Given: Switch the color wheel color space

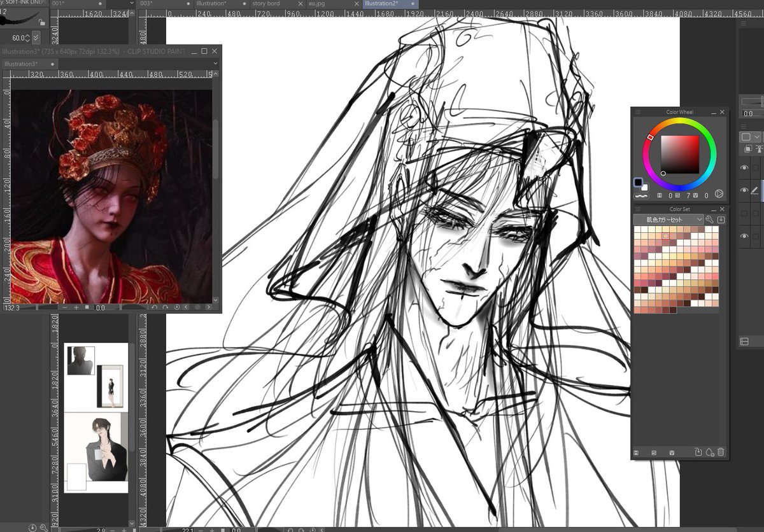Looking at the screenshot, I should [x=719, y=194].
